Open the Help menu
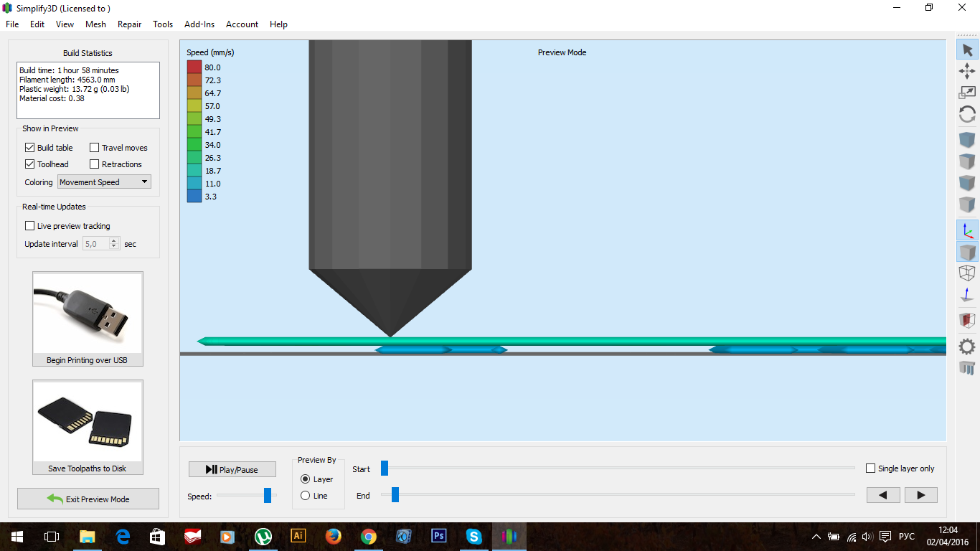 coord(278,24)
